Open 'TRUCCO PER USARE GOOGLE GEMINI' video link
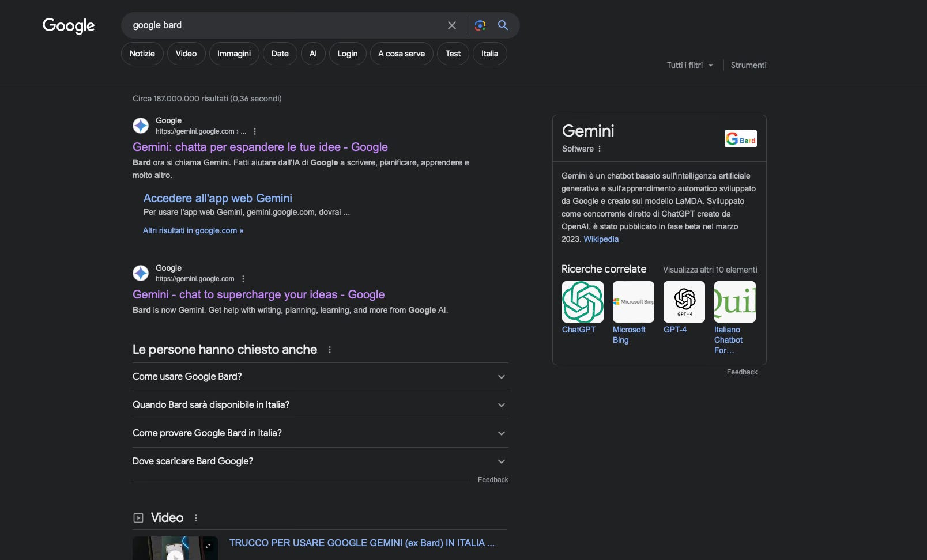Viewport: 927px width, 560px height. (x=362, y=543)
